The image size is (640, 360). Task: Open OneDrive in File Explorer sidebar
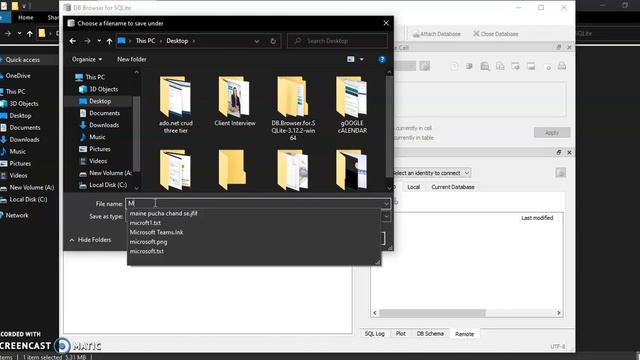pyautogui.click(x=18, y=76)
